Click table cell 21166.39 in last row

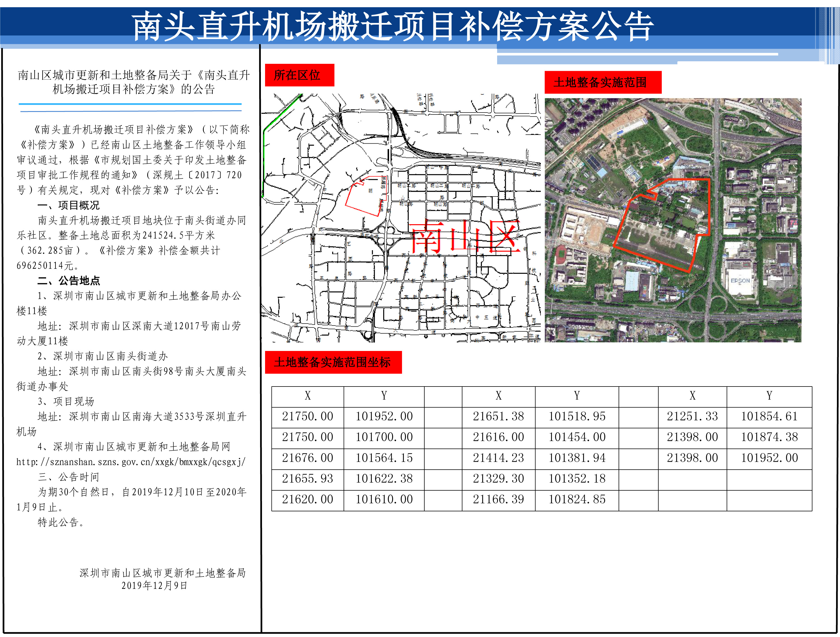[498, 499]
